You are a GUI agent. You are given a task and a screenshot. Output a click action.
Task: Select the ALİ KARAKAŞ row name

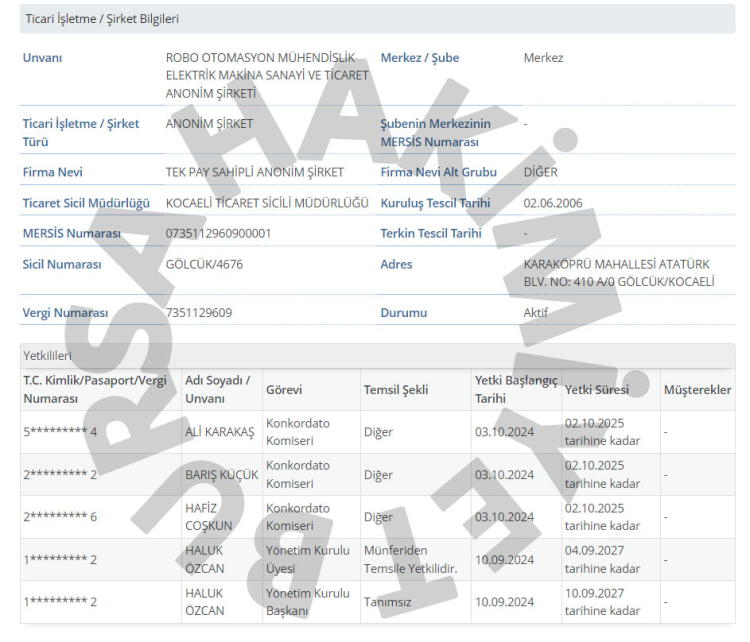(220, 432)
